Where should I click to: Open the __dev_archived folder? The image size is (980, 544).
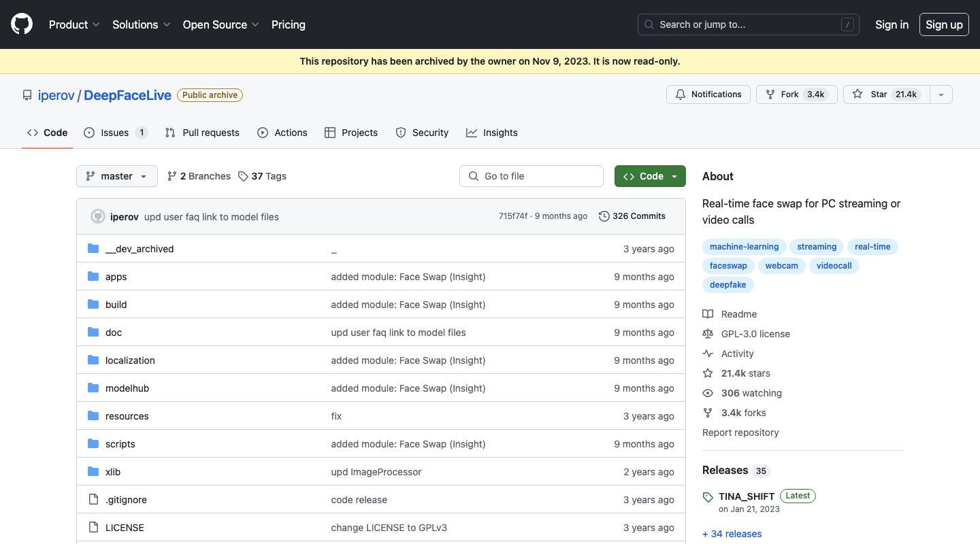click(x=140, y=249)
